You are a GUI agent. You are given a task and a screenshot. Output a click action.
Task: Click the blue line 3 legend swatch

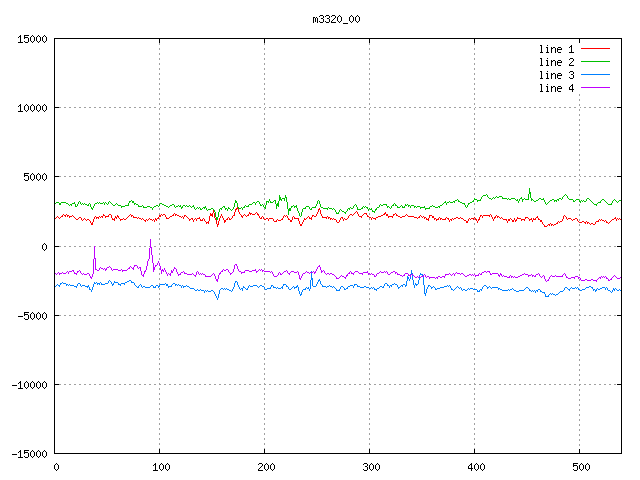pyautogui.click(x=595, y=75)
